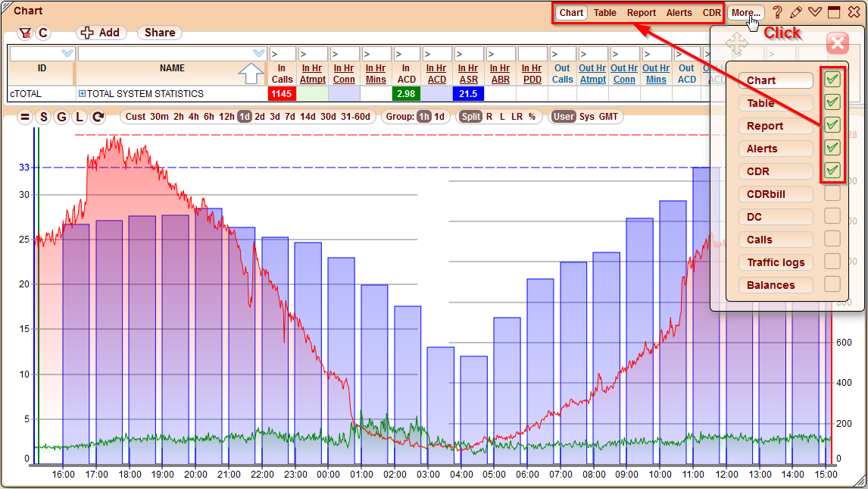Click the up arrow icon in NAME column

(x=251, y=74)
